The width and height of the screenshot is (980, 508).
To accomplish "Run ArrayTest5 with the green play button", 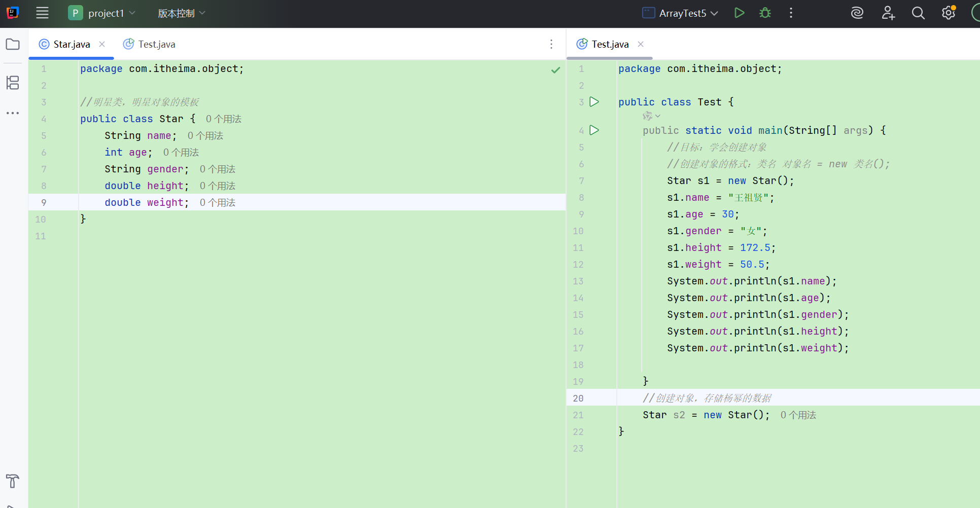I will pyautogui.click(x=740, y=13).
